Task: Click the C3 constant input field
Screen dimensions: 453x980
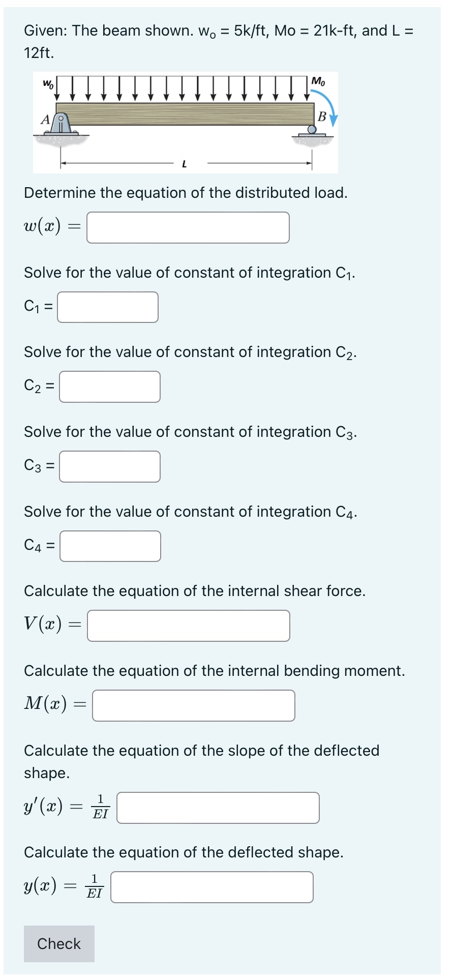Action: click(109, 467)
